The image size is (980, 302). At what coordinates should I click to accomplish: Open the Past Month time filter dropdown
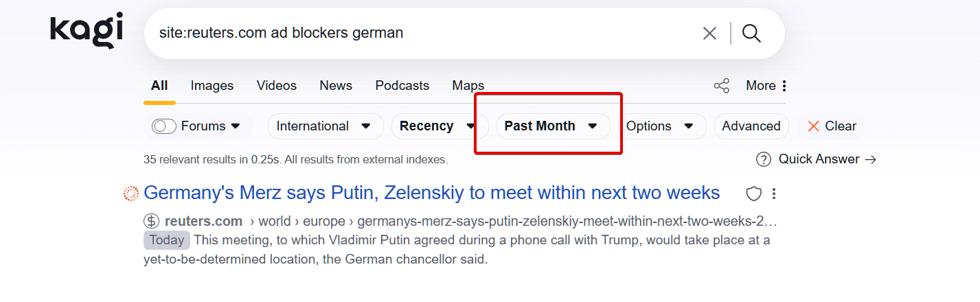(x=551, y=126)
